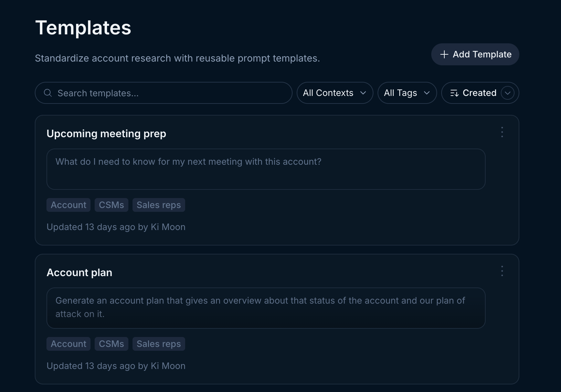Screen dimensions: 561x392
Task: Click the sort icon beside Created
Action: (454, 93)
